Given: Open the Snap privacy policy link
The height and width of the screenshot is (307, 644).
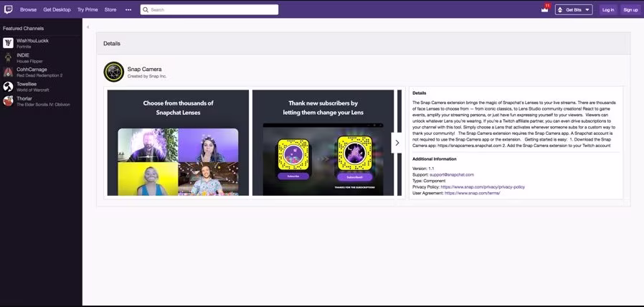Looking at the screenshot, I should coord(483,187).
